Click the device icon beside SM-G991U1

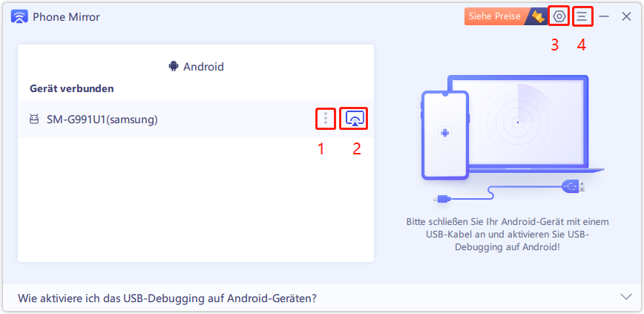34,120
